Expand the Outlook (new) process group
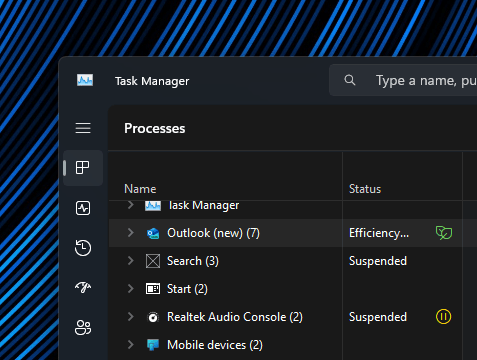Viewport: 477px width, 360px height. [131, 233]
